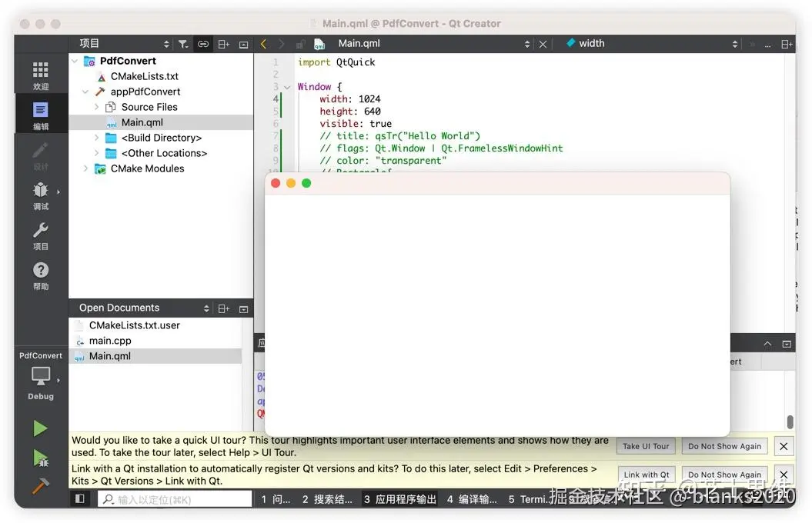Switch to Edit (编辑) mode

[x=40, y=115]
